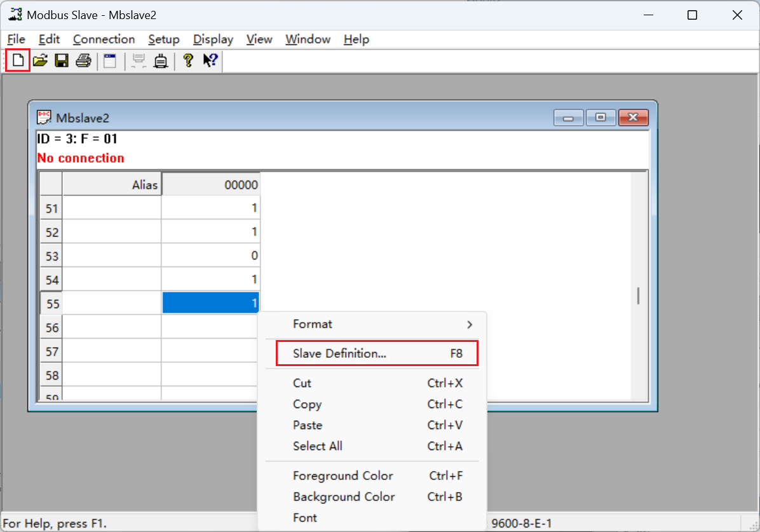Click the context help arrow icon
This screenshot has height=532, width=760.
210,61
